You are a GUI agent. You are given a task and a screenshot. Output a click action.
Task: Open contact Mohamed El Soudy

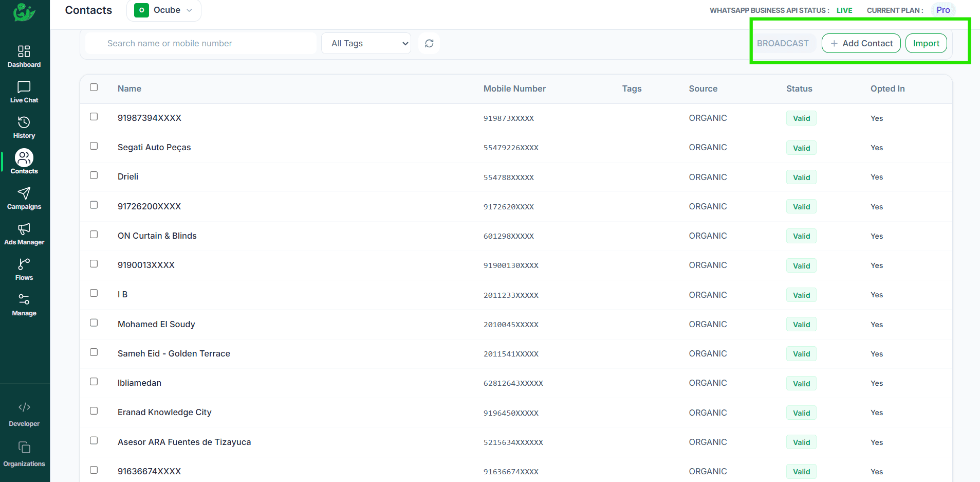(x=156, y=325)
